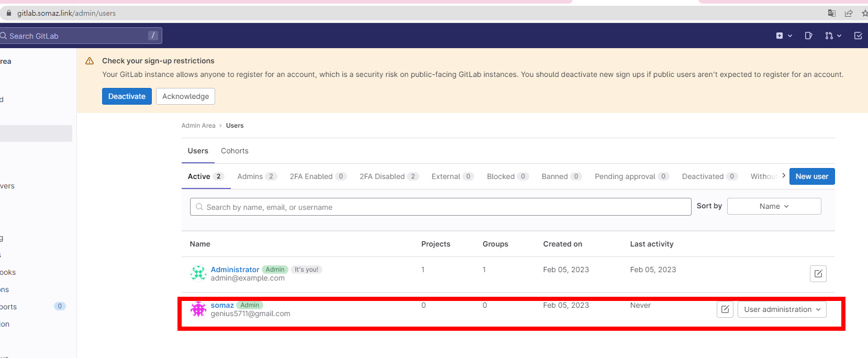This screenshot has width=868, height=358.
Task: Focus the search by name or email field
Action: coord(440,207)
